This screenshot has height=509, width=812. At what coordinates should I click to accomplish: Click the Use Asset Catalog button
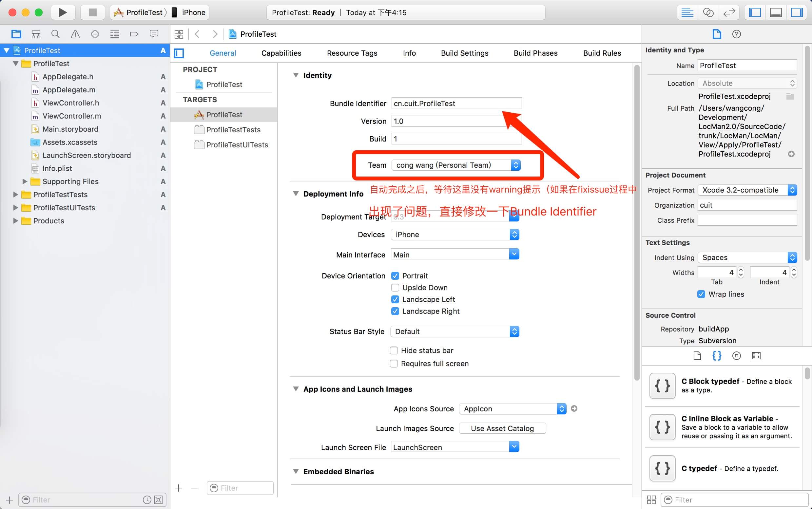pos(502,428)
